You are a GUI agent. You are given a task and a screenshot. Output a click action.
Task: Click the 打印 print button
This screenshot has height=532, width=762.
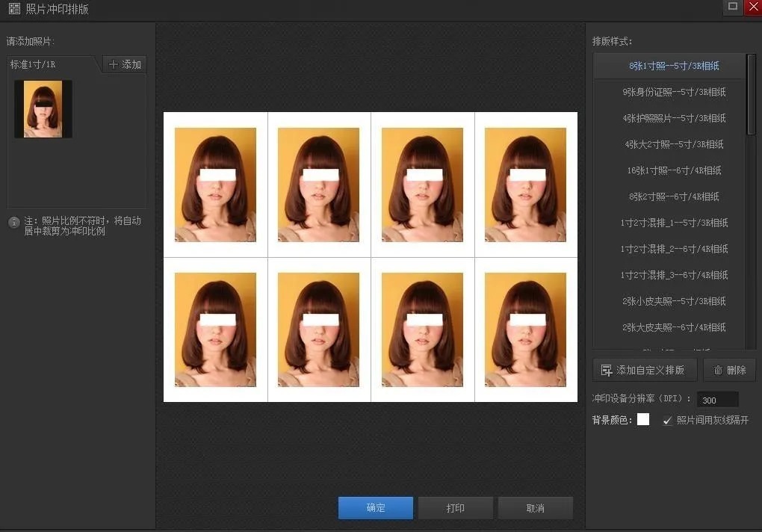[455, 508]
